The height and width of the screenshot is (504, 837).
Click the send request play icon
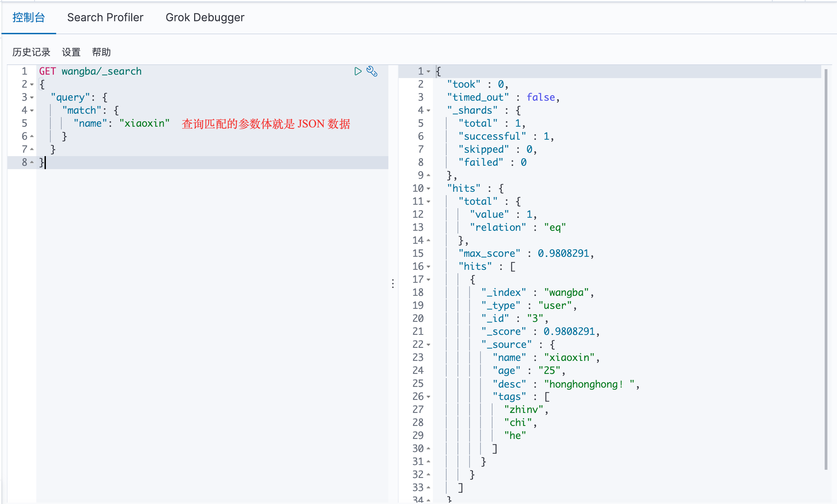click(x=358, y=71)
